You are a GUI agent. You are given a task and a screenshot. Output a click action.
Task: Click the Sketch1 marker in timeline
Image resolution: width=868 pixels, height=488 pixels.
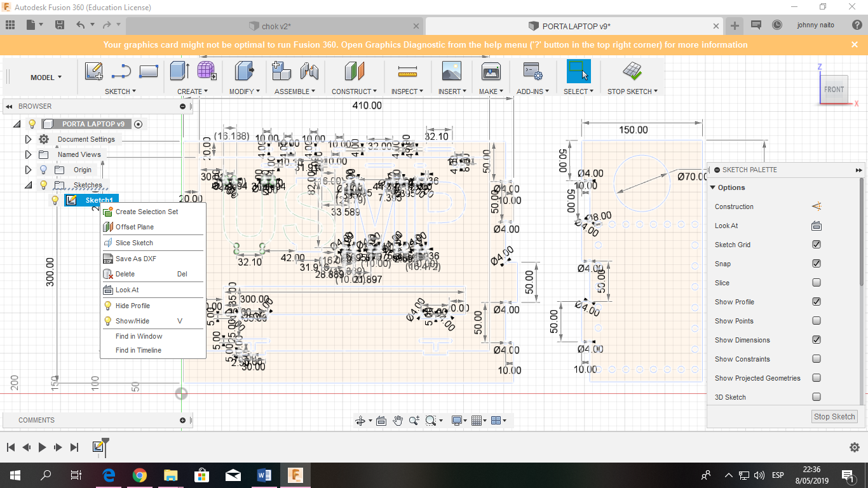click(x=98, y=447)
